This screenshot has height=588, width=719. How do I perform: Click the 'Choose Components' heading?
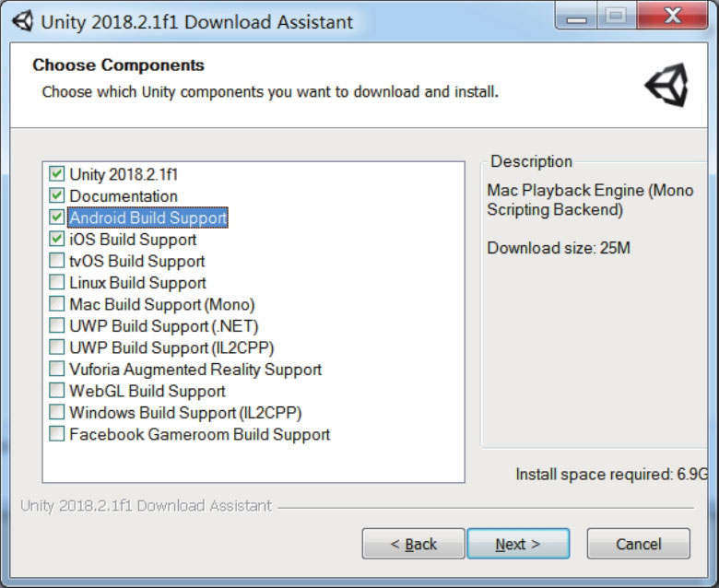click(118, 65)
